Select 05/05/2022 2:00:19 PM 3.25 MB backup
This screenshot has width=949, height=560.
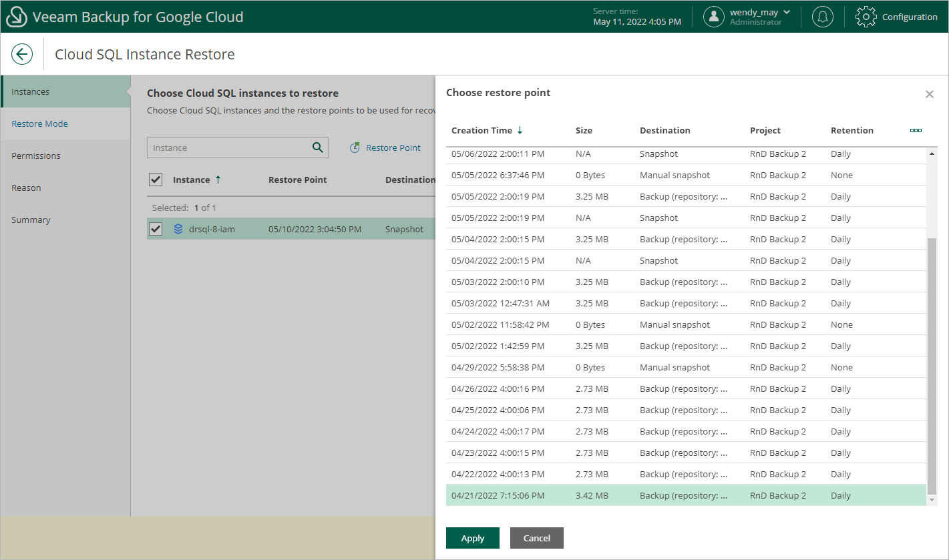click(686, 196)
